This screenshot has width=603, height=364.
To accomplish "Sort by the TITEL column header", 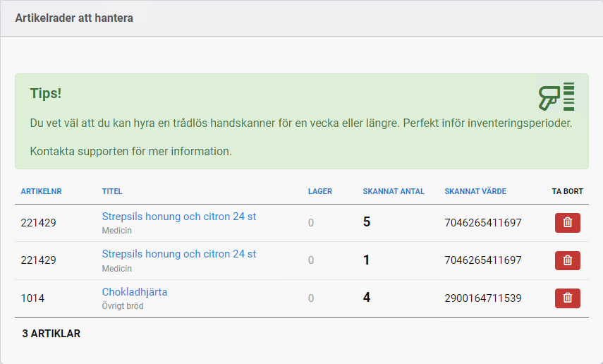I will click(x=112, y=191).
